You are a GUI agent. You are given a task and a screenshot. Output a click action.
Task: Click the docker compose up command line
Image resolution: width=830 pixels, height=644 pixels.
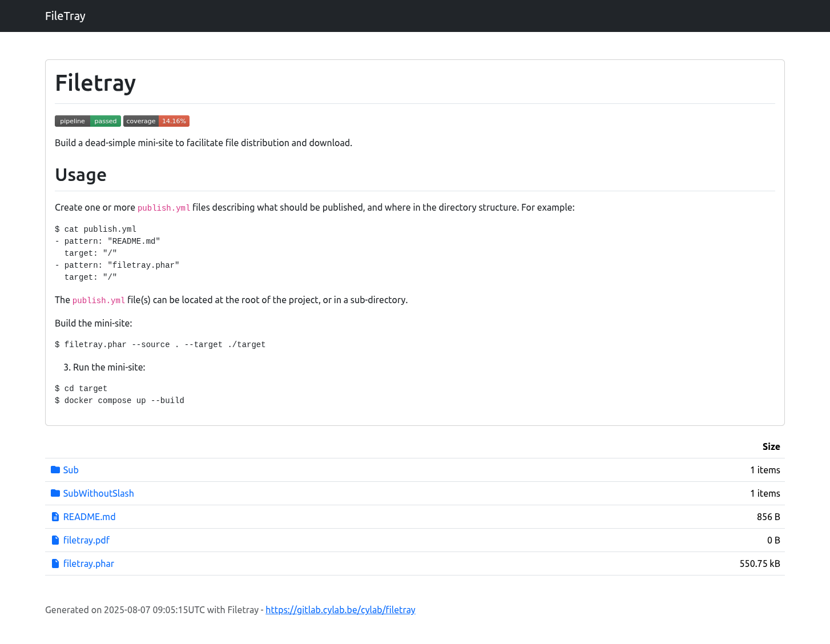(120, 401)
